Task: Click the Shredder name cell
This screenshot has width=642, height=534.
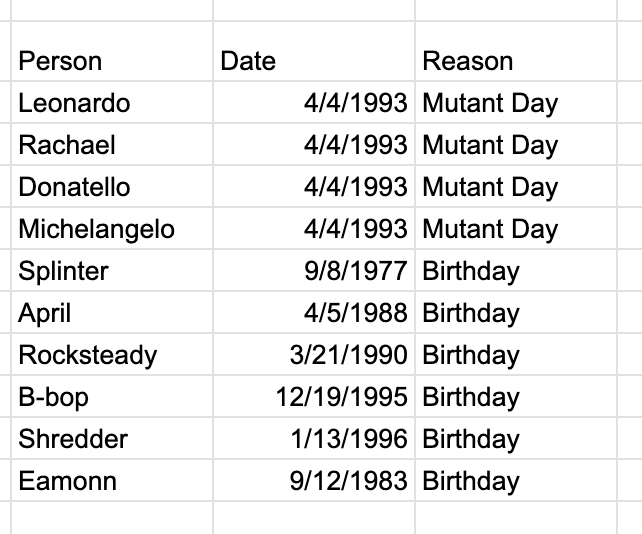Action: point(112,439)
